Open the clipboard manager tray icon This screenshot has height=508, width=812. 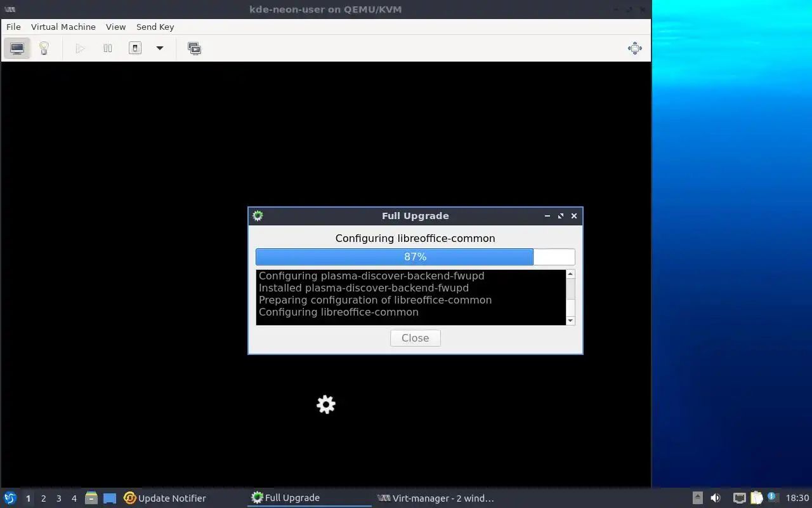(x=756, y=498)
